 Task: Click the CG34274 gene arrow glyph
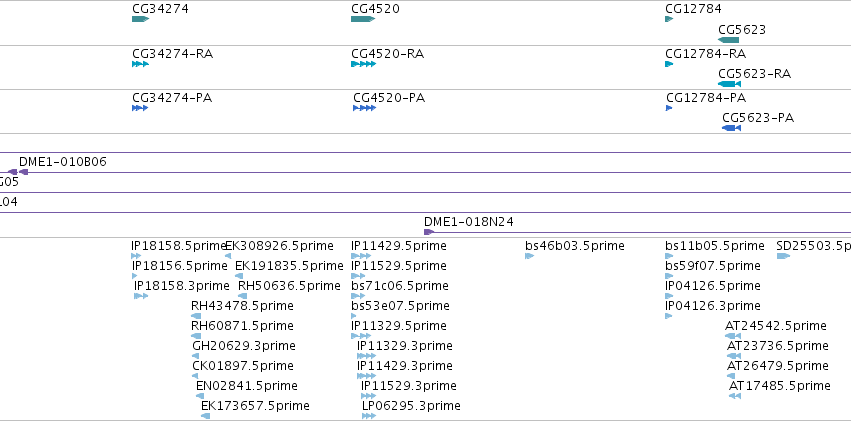point(140,19)
